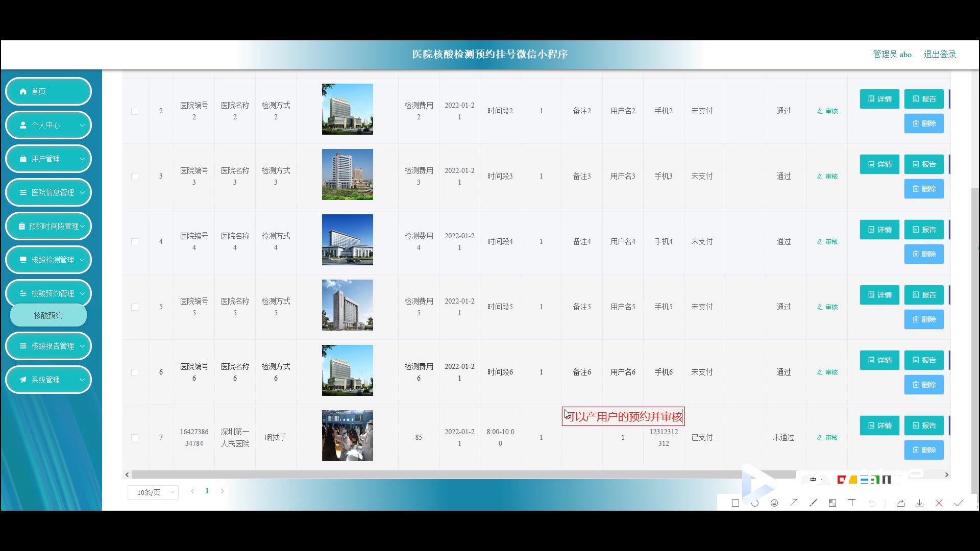Click 退出登录 link
Viewport: 980px width, 551px height.
[940, 54]
